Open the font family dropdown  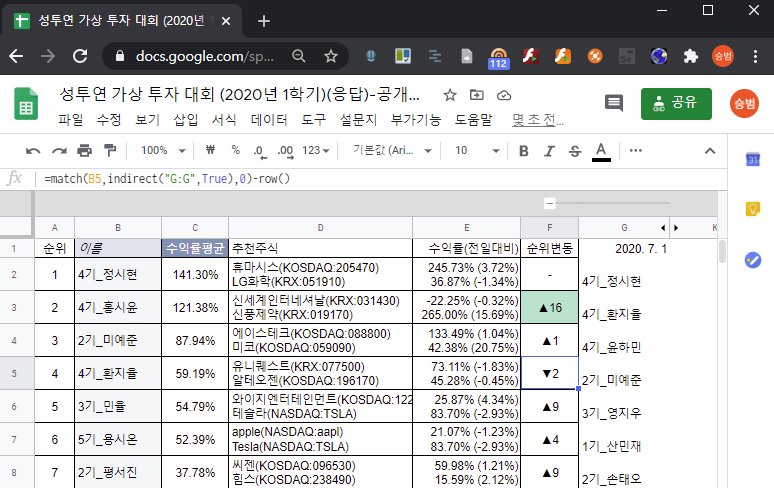392,150
